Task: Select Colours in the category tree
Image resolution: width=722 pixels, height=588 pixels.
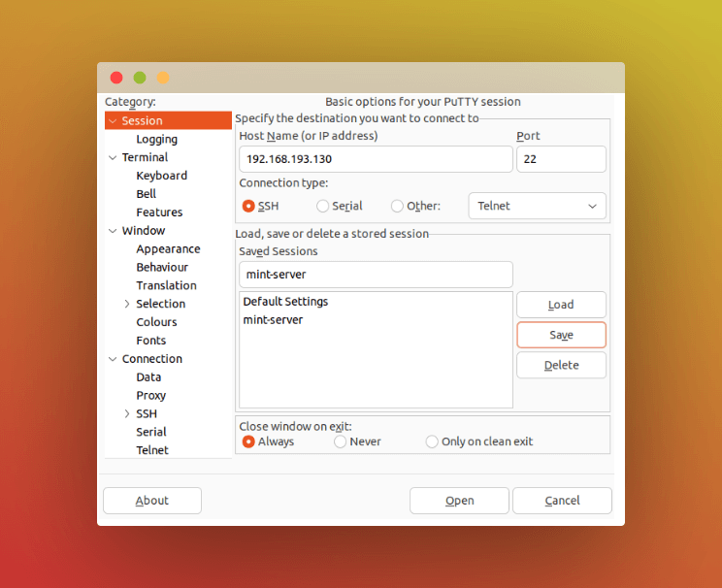Action: click(x=156, y=322)
